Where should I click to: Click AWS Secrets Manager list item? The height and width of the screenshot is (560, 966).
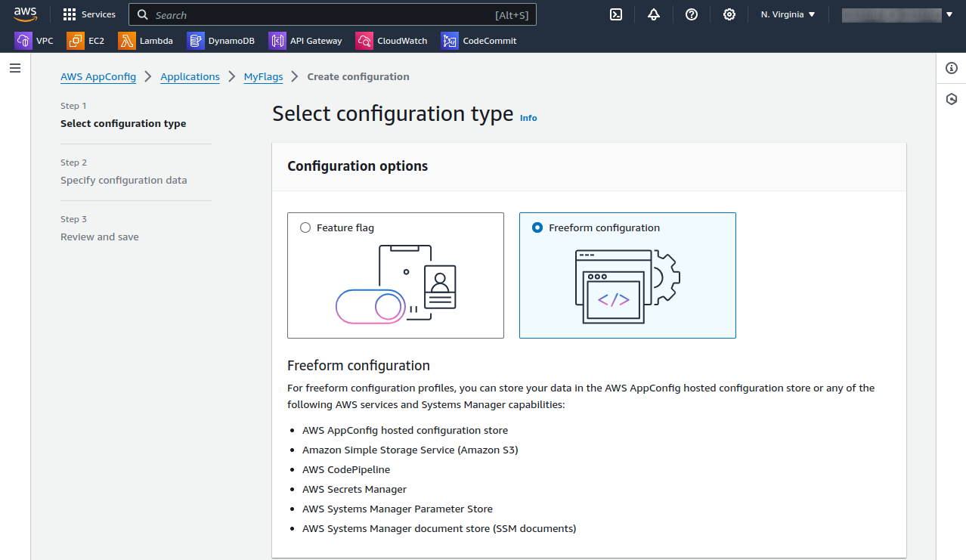pos(355,489)
